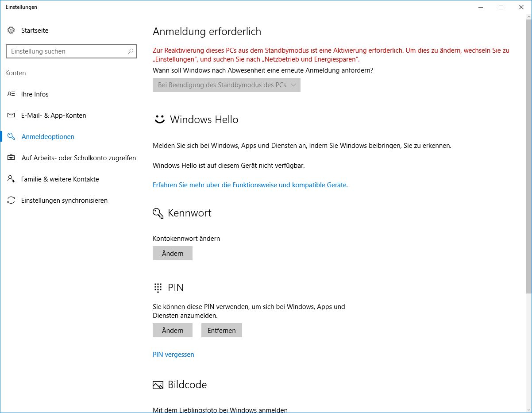Open Ihre Infos page

click(x=35, y=94)
